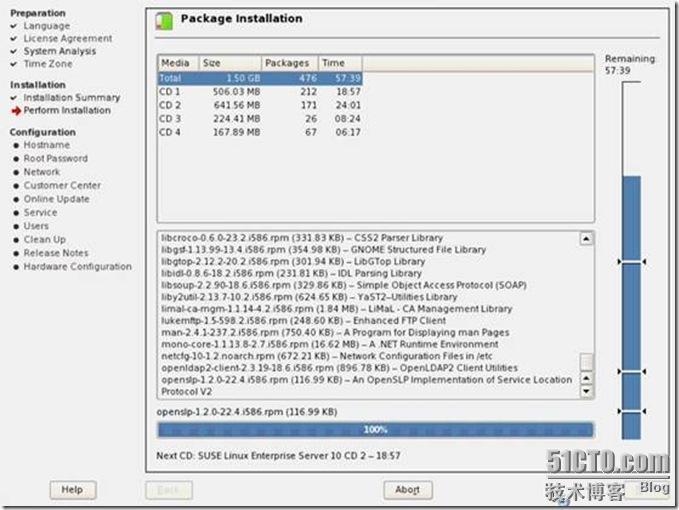Click the bullet beside Root Password
This screenshot has width=679, height=510.
click(16, 159)
